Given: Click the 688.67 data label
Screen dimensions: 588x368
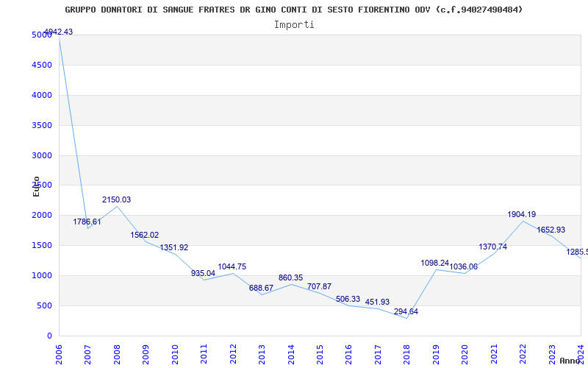Looking at the screenshot, I should tap(262, 288).
